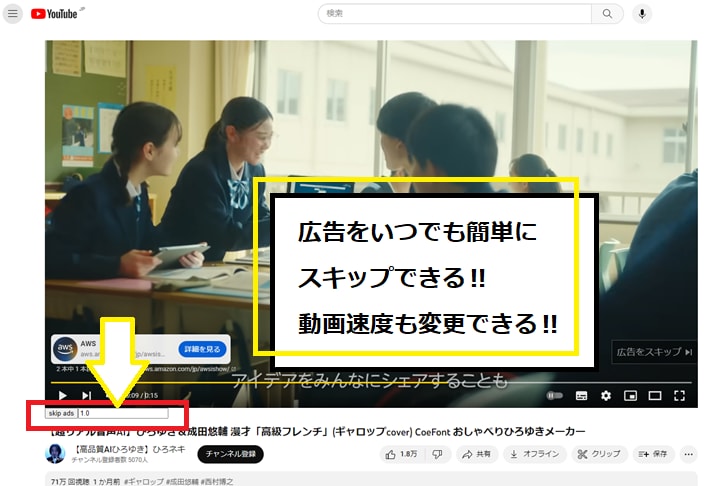
Task: Toggle the autoplay switch
Action: 555,395
